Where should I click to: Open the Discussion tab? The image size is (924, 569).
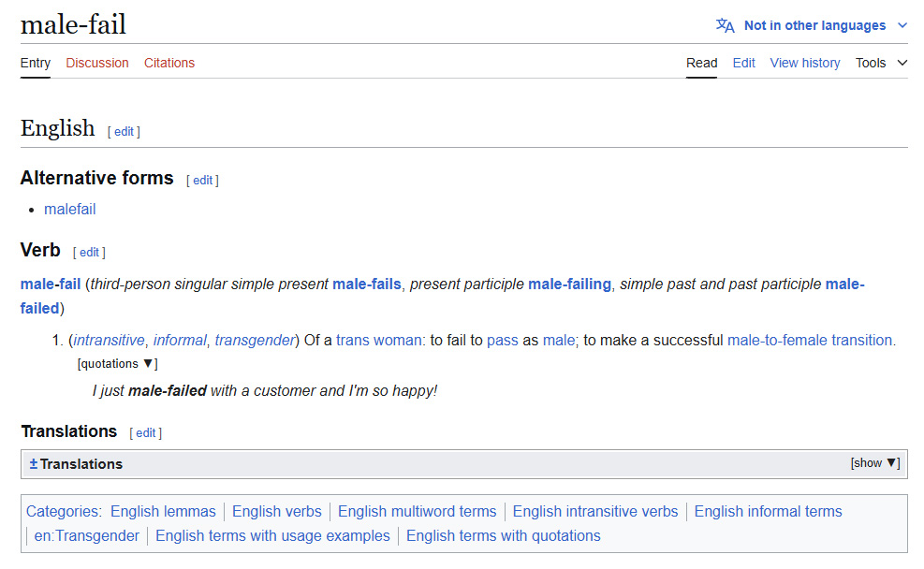(97, 63)
